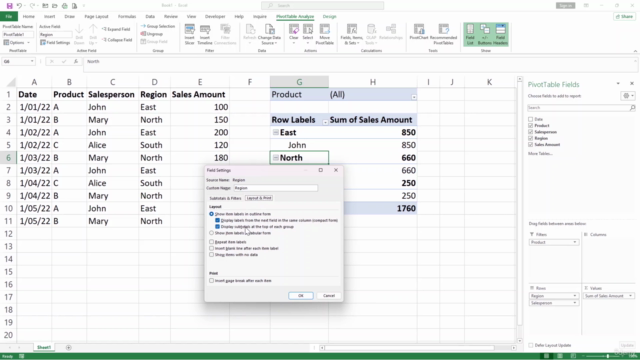640x360 pixels.
Task: Click OK in Field Settings dialog
Action: (x=301, y=296)
